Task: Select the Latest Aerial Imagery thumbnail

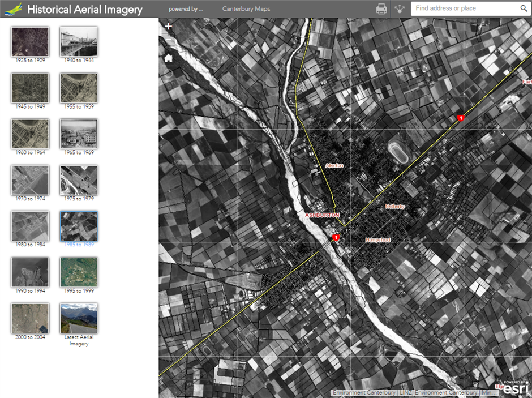Action: click(x=79, y=319)
